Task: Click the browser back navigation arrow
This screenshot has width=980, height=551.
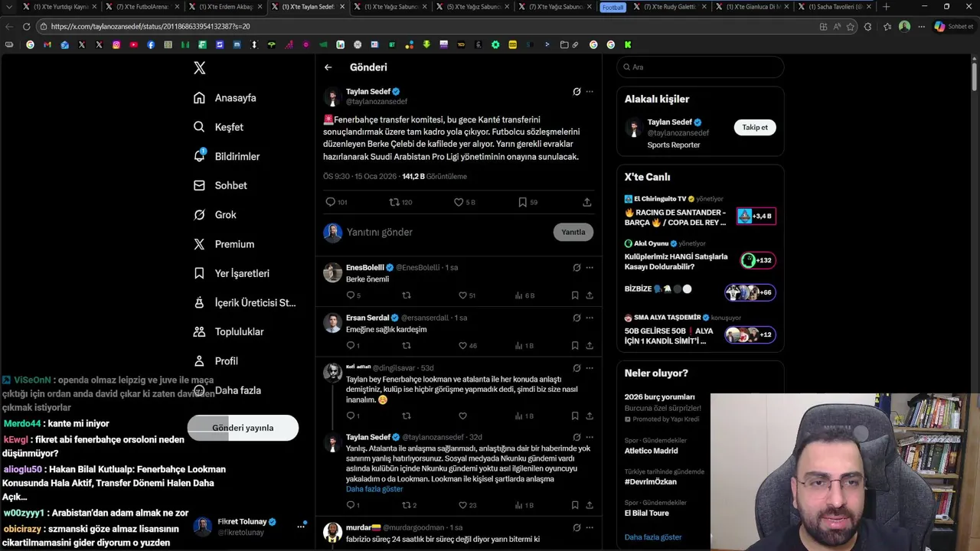Action: [x=9, y=26]
